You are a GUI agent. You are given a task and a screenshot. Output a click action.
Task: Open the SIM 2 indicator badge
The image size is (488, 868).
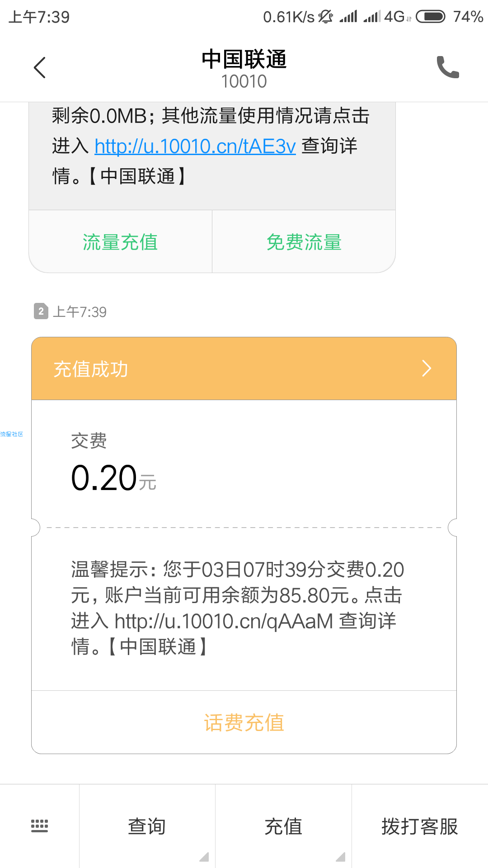pyautogui.click(x=41, y=311)
